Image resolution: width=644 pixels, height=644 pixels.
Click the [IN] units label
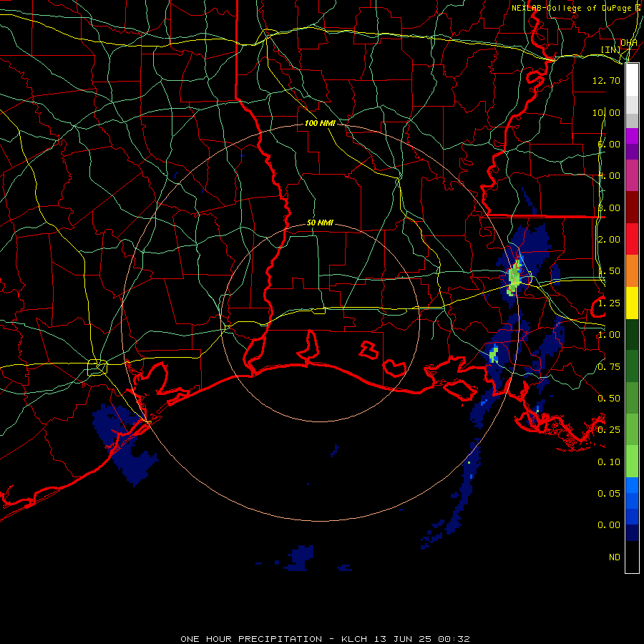click(611, 49)
